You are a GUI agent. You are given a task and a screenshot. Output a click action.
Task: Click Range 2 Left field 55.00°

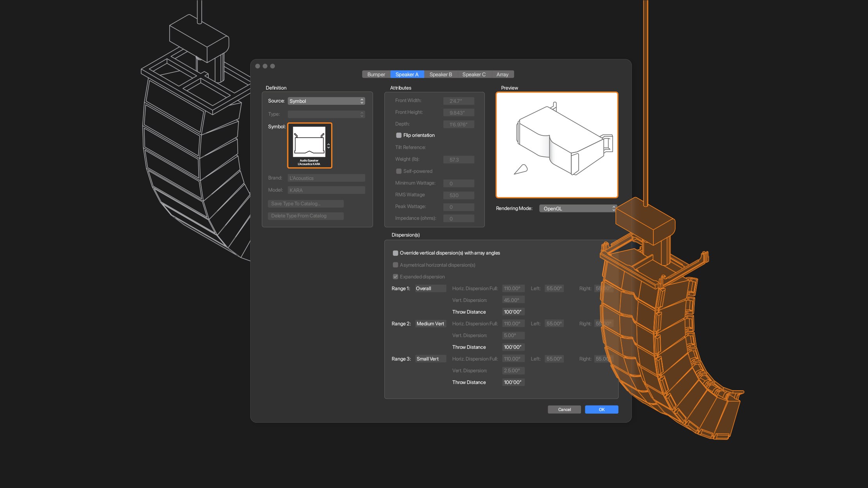click(x=554, y=323)
